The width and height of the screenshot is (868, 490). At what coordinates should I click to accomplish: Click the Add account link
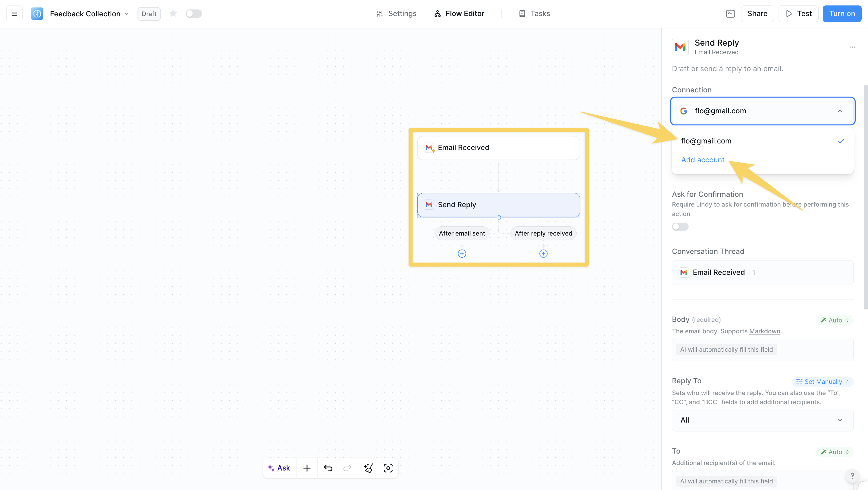pos(703,160)
